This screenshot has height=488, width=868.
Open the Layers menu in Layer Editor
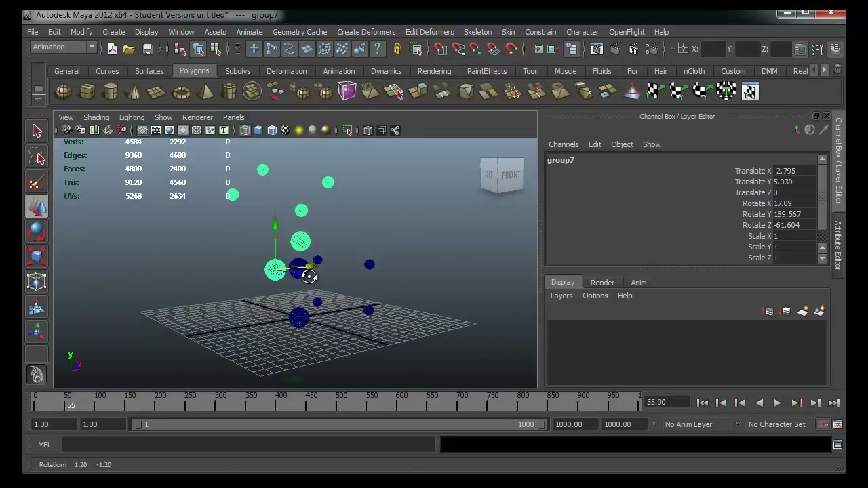(x=561, y=296)
